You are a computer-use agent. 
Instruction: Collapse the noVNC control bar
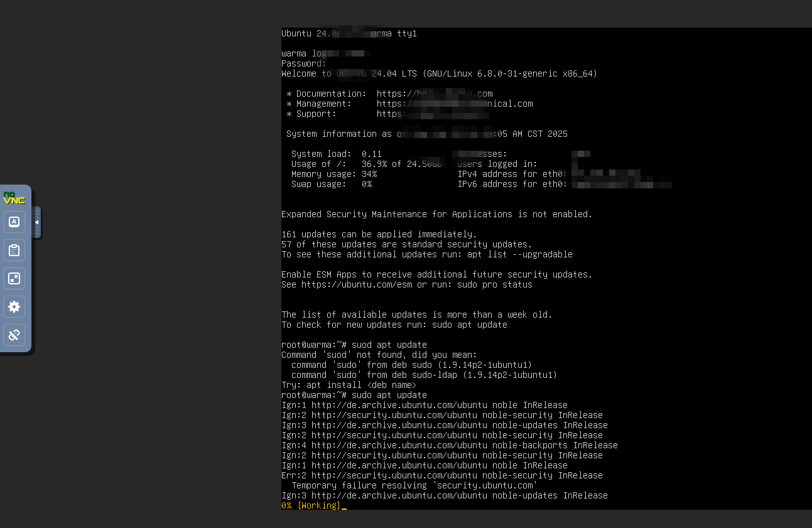click(x=36, y=222)
